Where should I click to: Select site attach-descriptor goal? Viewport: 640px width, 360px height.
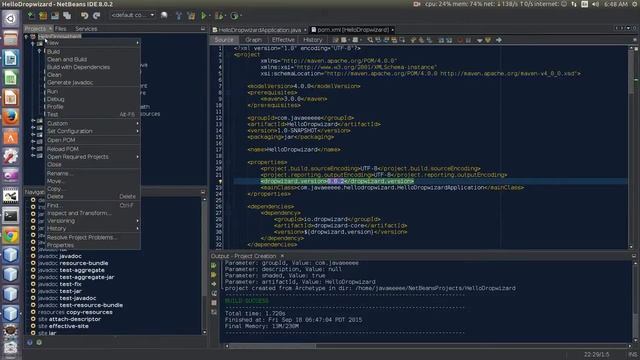(69, 319)
